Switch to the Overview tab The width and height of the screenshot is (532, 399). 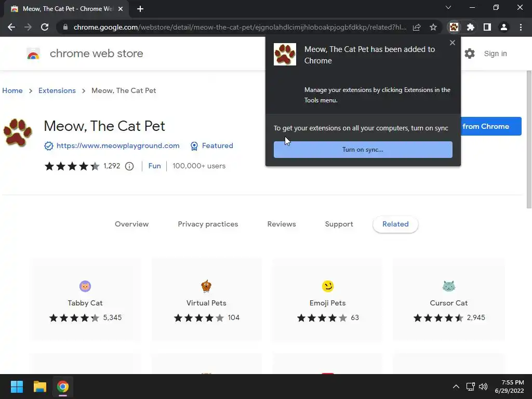click(131, 224)
